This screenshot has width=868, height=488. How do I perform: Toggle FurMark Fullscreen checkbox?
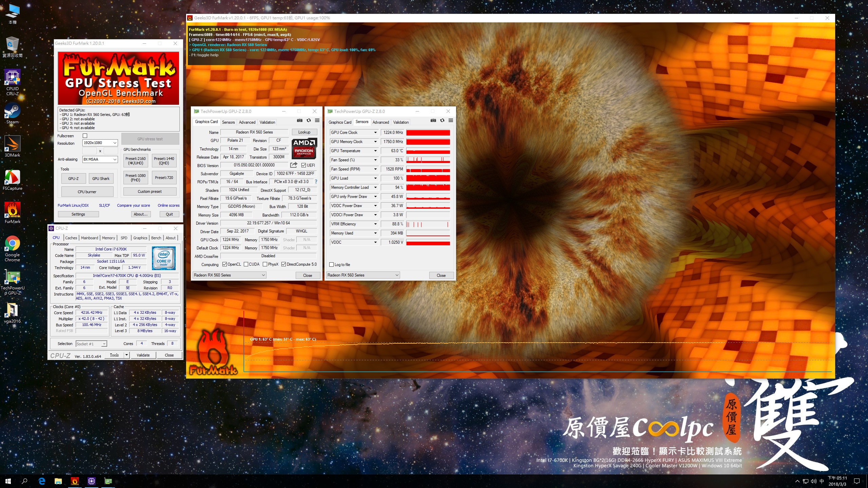85,136
